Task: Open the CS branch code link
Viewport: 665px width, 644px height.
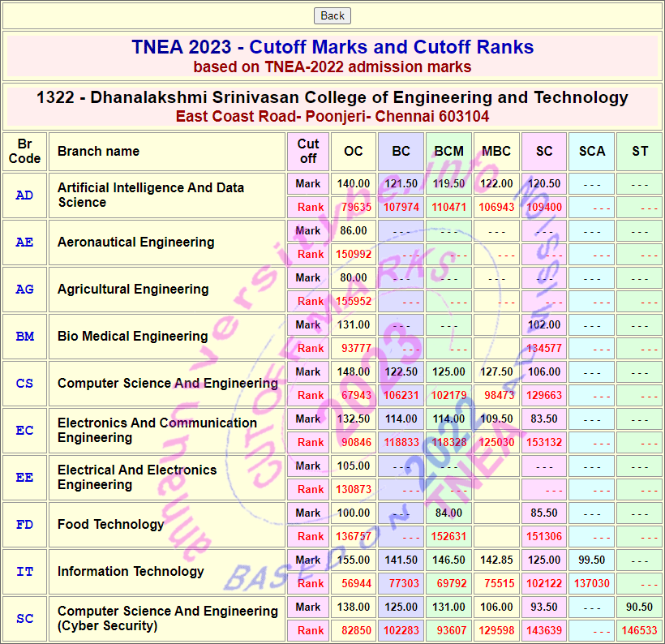Action: click(24, 384)
